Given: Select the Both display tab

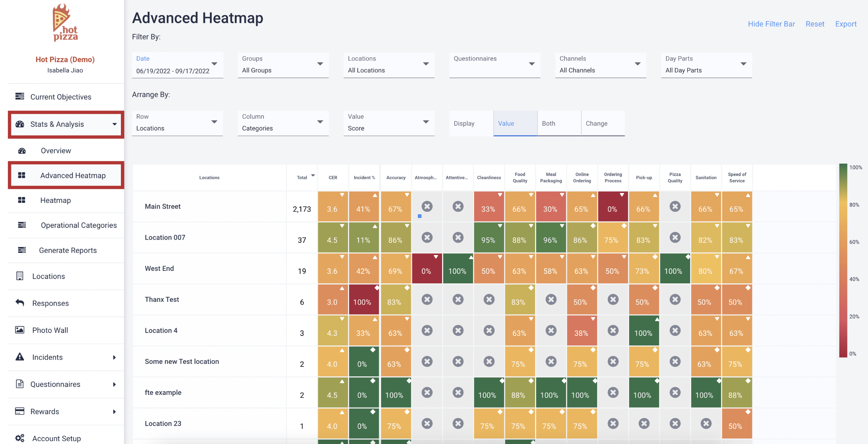Looking at the screenshot, I should [559, 123].
